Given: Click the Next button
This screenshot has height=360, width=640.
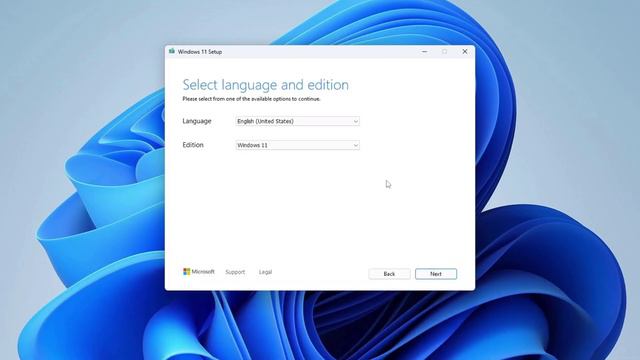Looking at the screenshot, I should click(x=436, y=274).
